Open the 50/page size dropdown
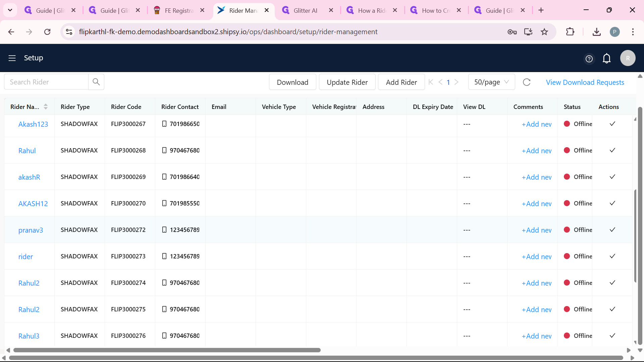This screenshot has height=362, width=644. click(491, 82)
